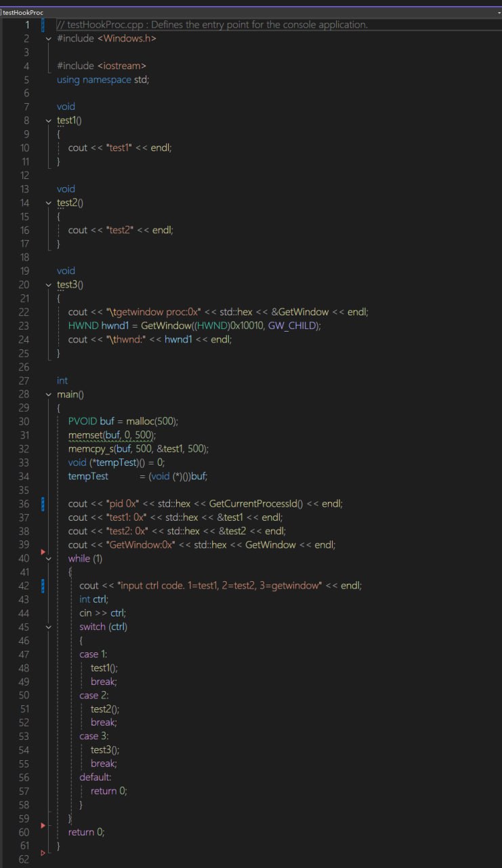Screen dimensions: 502x868
Task: Collapse the main() function fold chevron
Action: coord(48,395)
